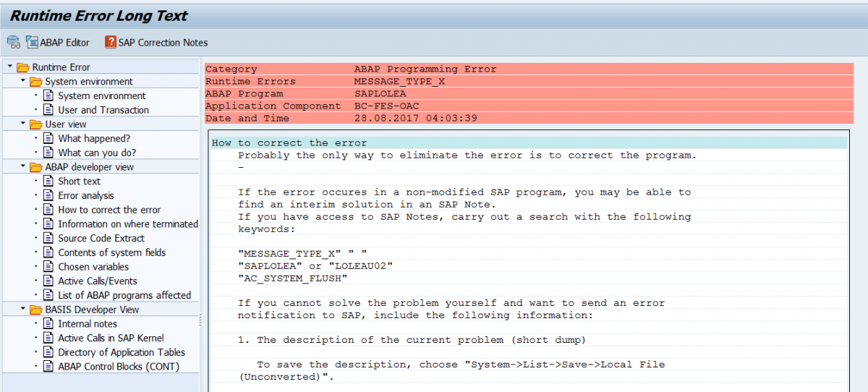
Task: Click folder icon of ABAP developer view
Action: tap(36, 167)
